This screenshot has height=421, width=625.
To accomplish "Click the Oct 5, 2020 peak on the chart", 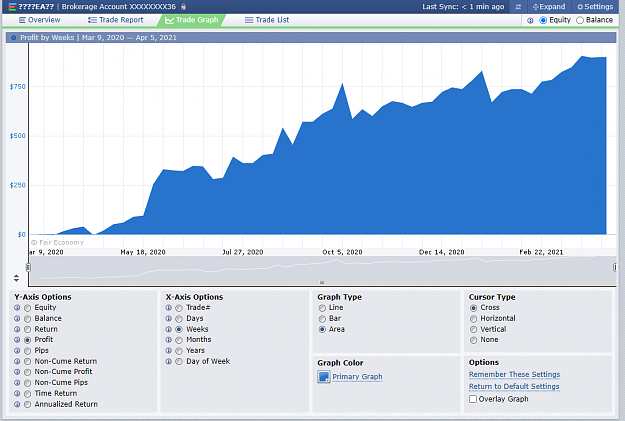I will (342, 84).
